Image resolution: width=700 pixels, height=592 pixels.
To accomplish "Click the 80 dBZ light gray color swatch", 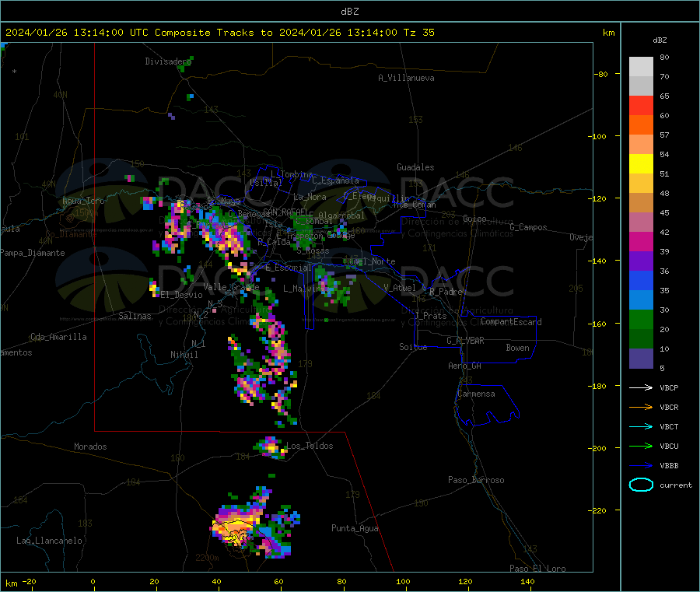I will tap(641, 67).
